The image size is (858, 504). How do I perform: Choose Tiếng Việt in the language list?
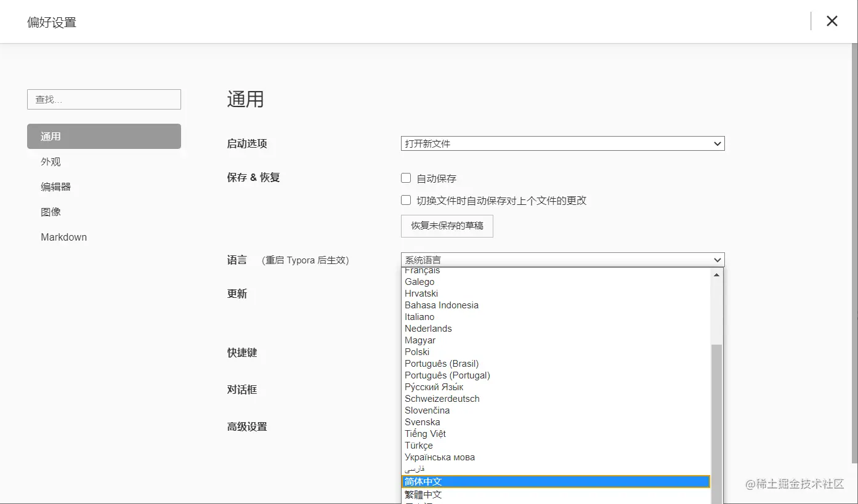[x=556, y=434]
